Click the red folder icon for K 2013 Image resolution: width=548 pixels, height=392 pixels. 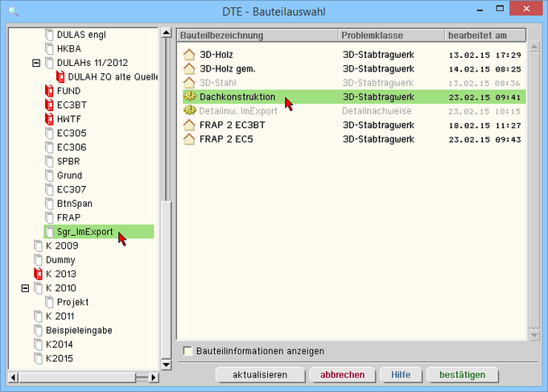[38, 274]
